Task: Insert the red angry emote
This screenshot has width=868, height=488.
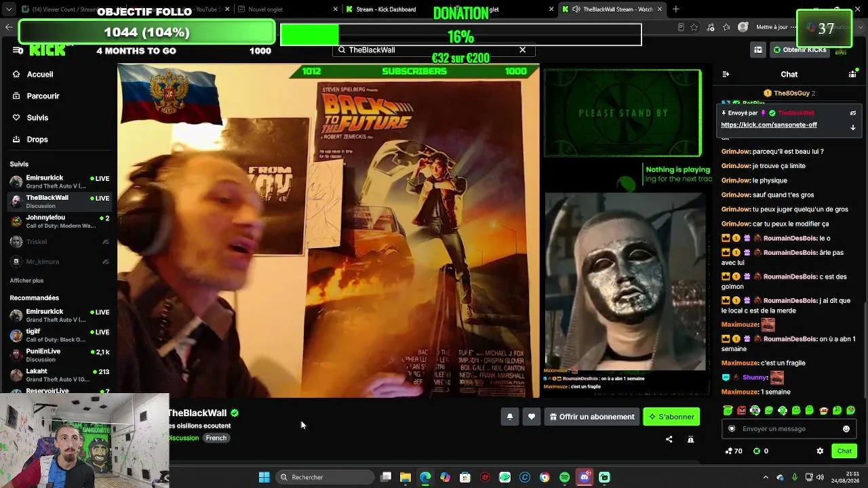Action: pyautogui.click(x=741, y=411)
